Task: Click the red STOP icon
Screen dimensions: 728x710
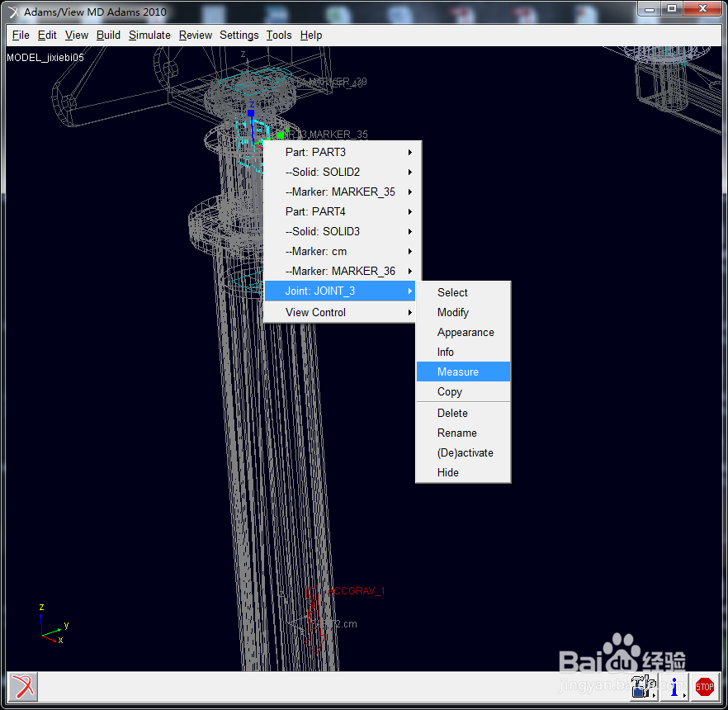Action: point(704,686)
